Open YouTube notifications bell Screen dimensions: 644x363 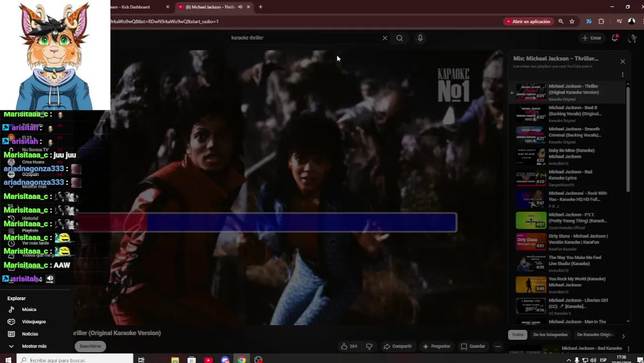(x=615, y=38)
